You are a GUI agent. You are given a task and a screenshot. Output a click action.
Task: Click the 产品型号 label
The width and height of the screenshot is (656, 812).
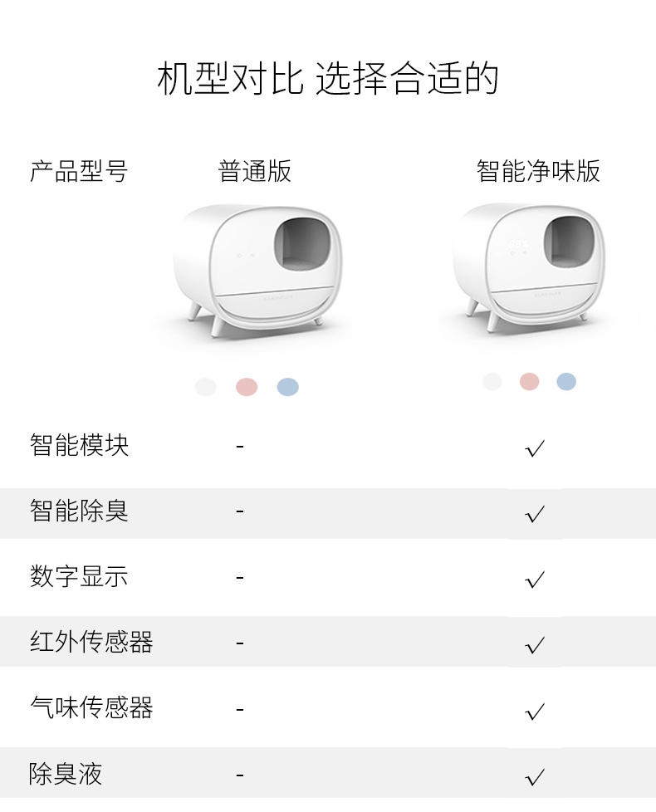tap(79, 171)
